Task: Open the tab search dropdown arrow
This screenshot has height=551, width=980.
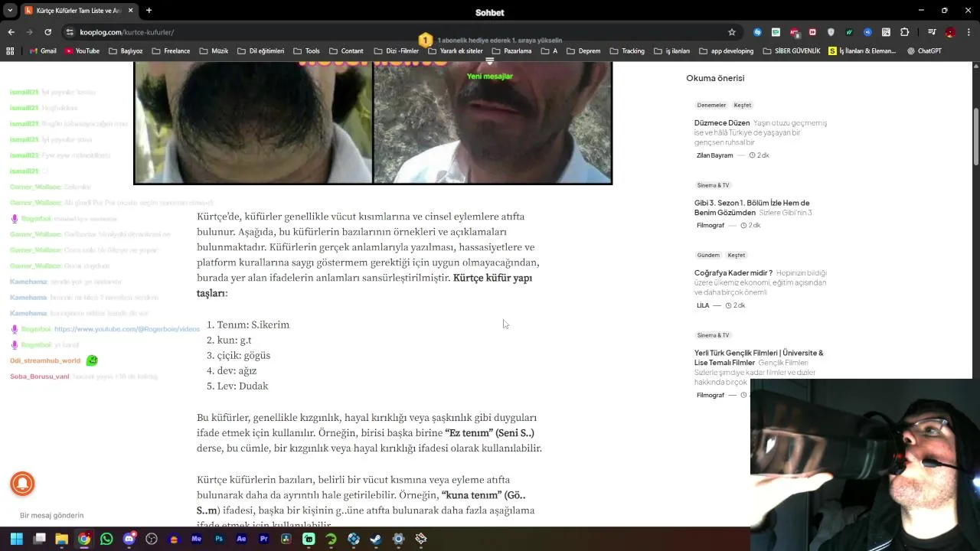Action: [10, 11]
